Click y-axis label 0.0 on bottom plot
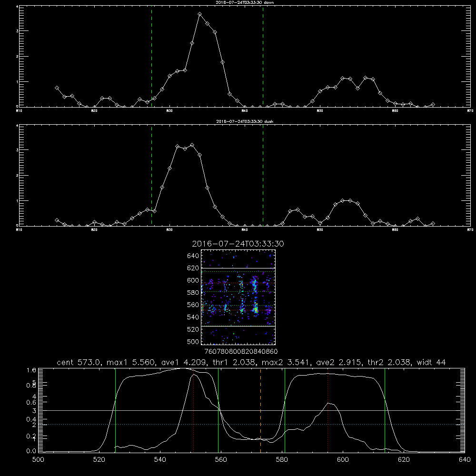476x476 pixels. point(31,451)
